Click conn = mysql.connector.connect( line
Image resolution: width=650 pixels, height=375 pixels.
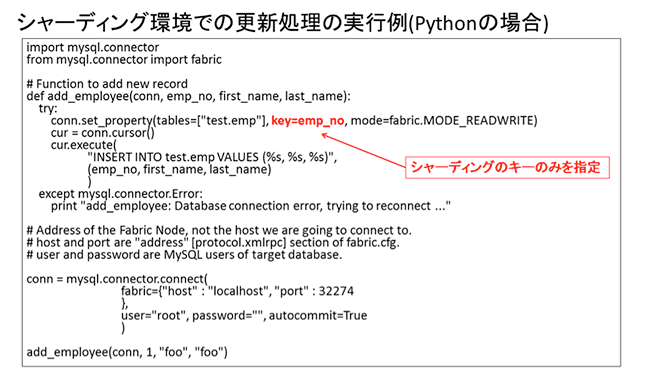117,279
